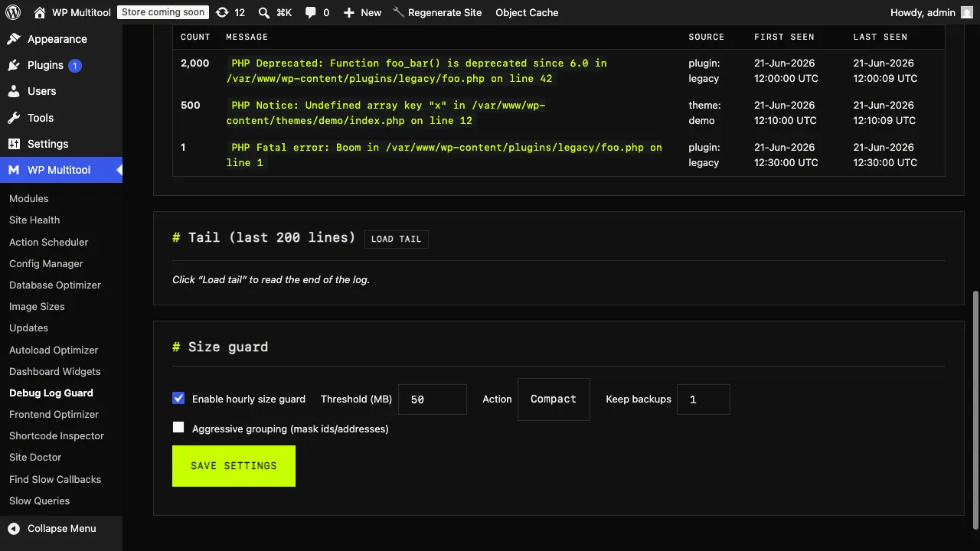Click Object Cache in admin bar

point(527,12)
